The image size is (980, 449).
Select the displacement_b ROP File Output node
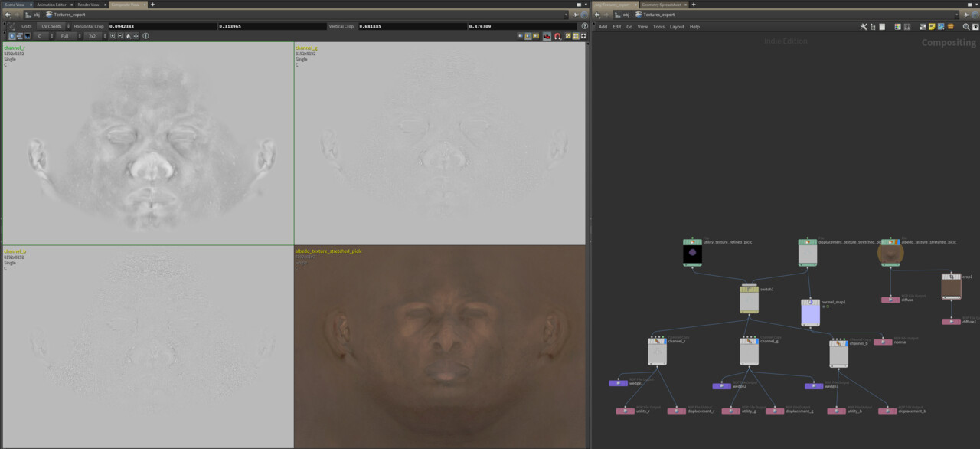click(887, 411)
